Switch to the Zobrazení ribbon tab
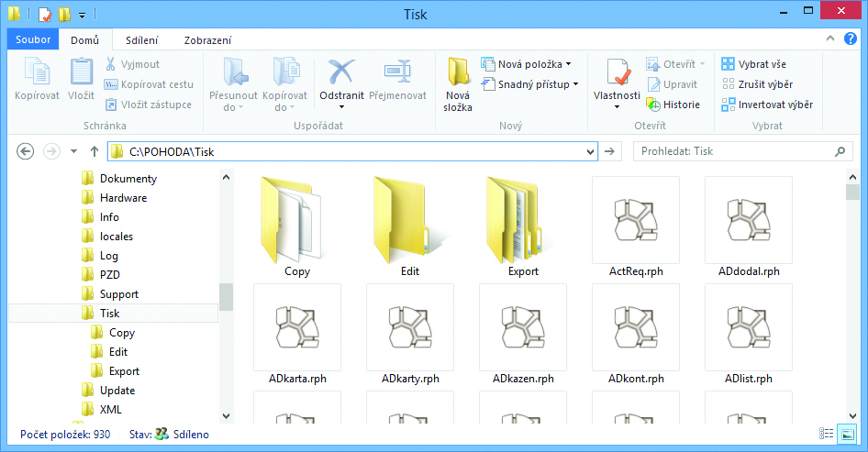 (x=208, y=39)
